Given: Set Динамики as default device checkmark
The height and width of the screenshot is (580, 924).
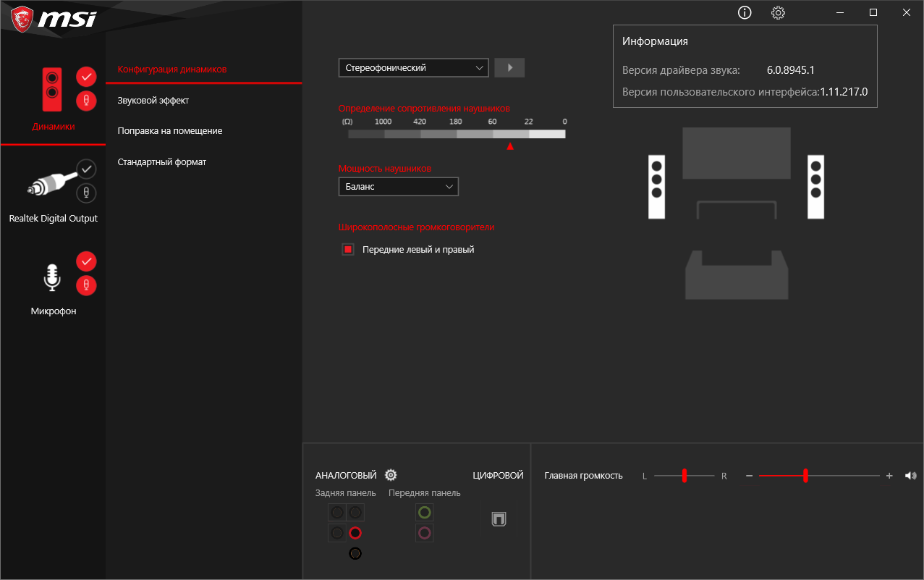Looking at the screenshot, I should pos(86,76).
